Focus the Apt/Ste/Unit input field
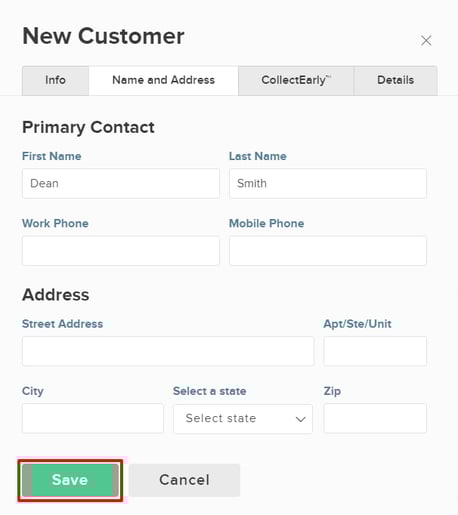Screen dimensions: 458x515 tap(375, 351)
